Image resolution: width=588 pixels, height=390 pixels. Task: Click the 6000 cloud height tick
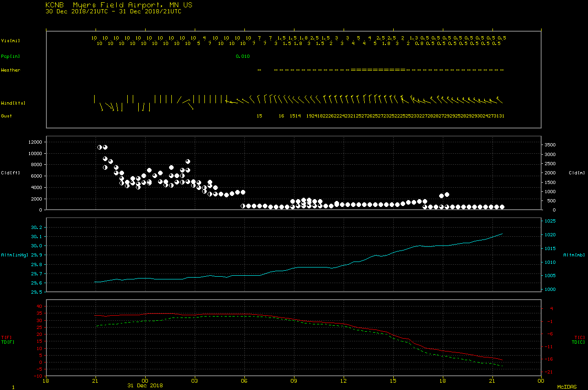coord(36,176)
